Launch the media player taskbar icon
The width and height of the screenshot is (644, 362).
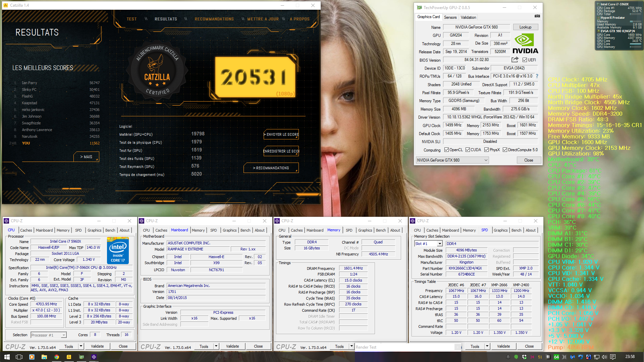pyautogui.click(x=32, y=357)
